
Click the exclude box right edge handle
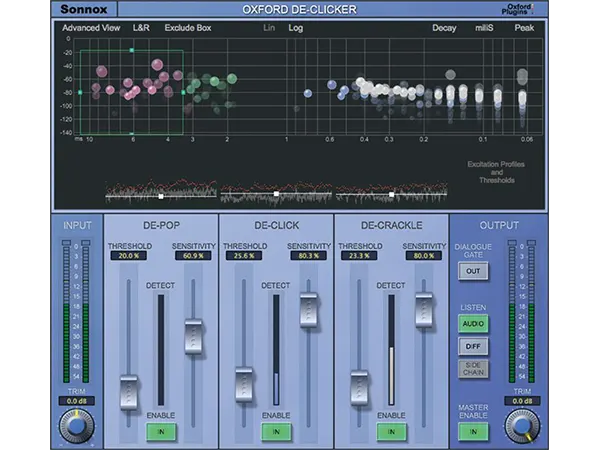[x=183, y=92]
